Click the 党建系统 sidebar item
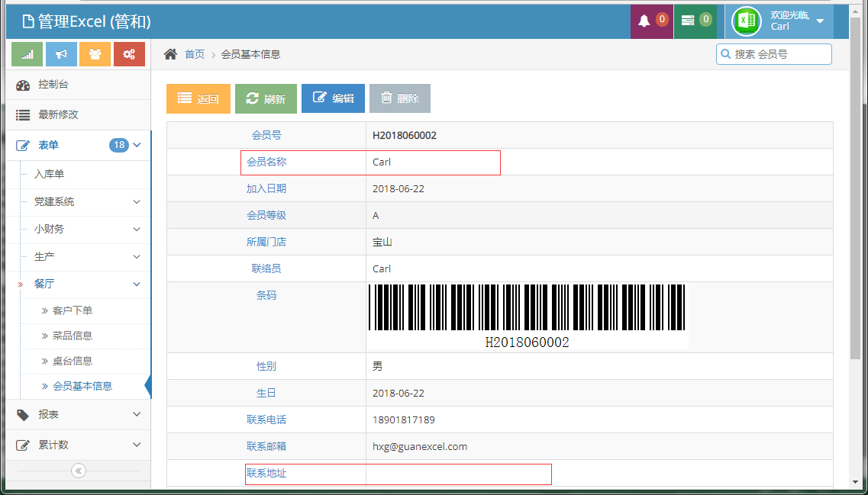868x495 pixels. pos(54,202)
